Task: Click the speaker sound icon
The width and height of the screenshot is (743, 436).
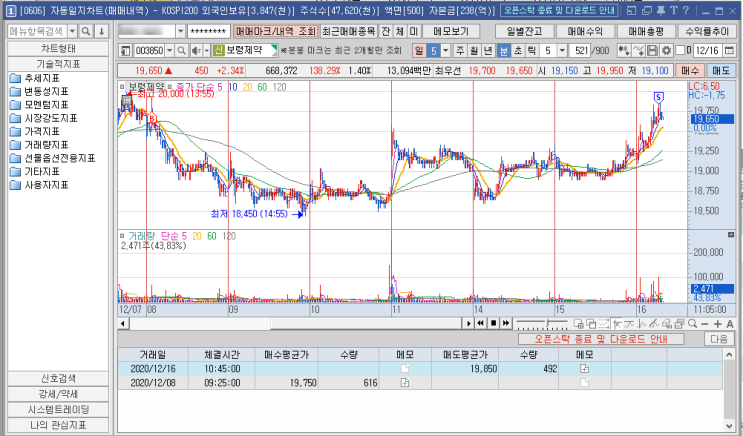Action: (x=196, y=50)
